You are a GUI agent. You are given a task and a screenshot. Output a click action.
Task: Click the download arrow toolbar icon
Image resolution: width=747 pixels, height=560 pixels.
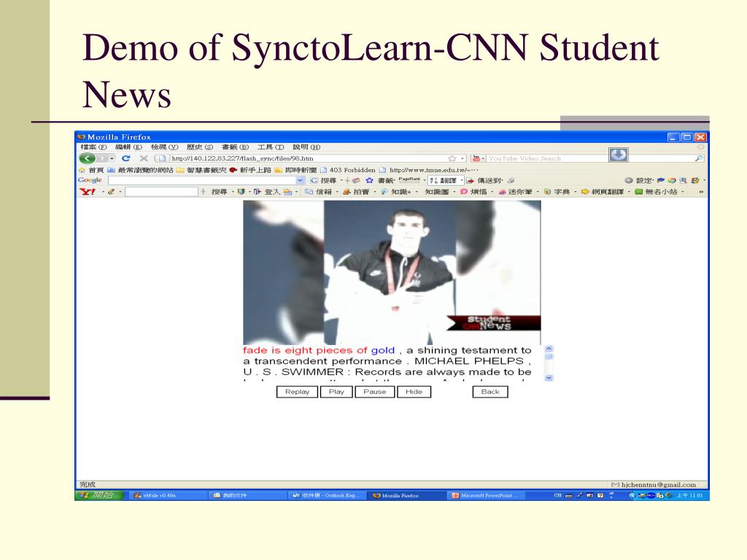click(x=618, y=155)
